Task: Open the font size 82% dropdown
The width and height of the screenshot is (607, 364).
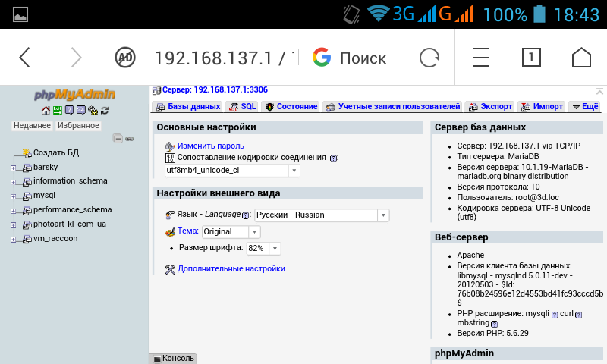Action: click(263, 249)
